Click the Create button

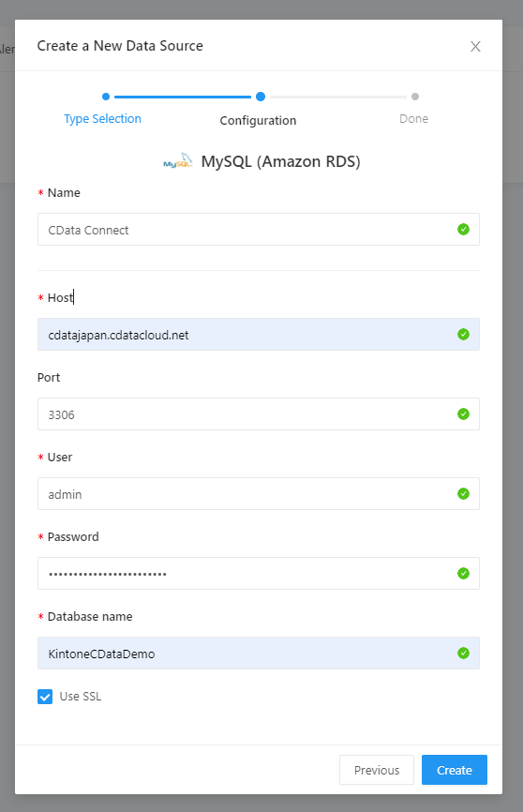[455, 770]
